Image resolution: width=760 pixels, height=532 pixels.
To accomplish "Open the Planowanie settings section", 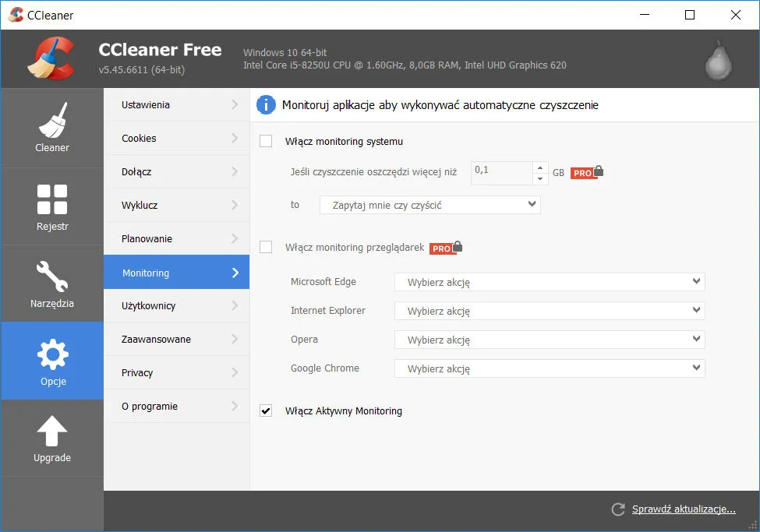I will tap(176, 238).
